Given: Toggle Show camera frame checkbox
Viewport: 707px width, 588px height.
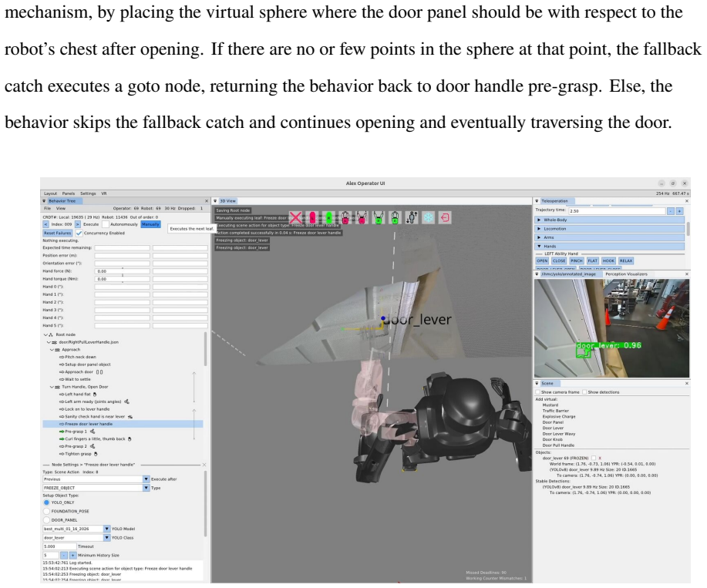Looking at the screenshot, I should pos(538,392).
